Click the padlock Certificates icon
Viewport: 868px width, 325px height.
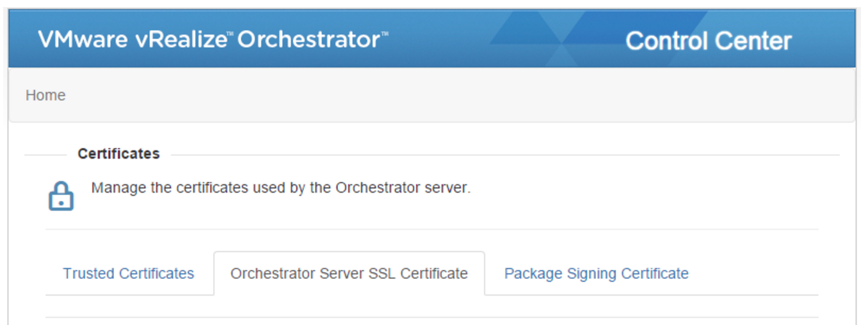click(61, 196)
